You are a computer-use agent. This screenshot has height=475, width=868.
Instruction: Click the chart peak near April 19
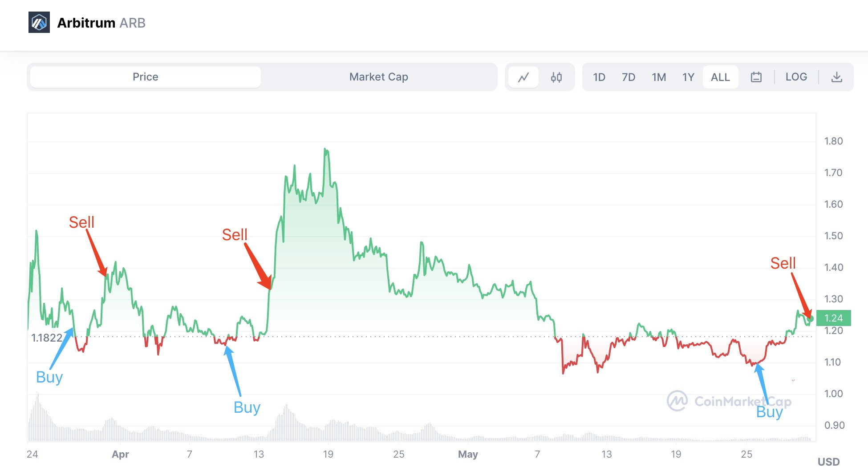325,149
